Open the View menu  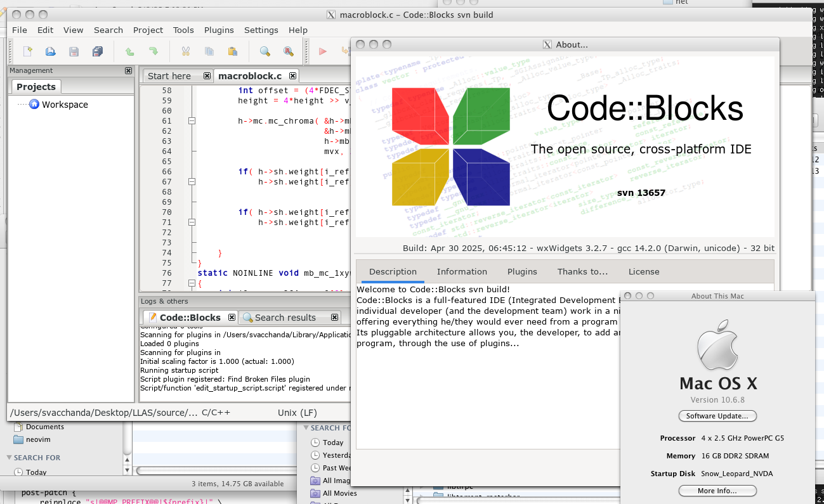pos(73,30)
